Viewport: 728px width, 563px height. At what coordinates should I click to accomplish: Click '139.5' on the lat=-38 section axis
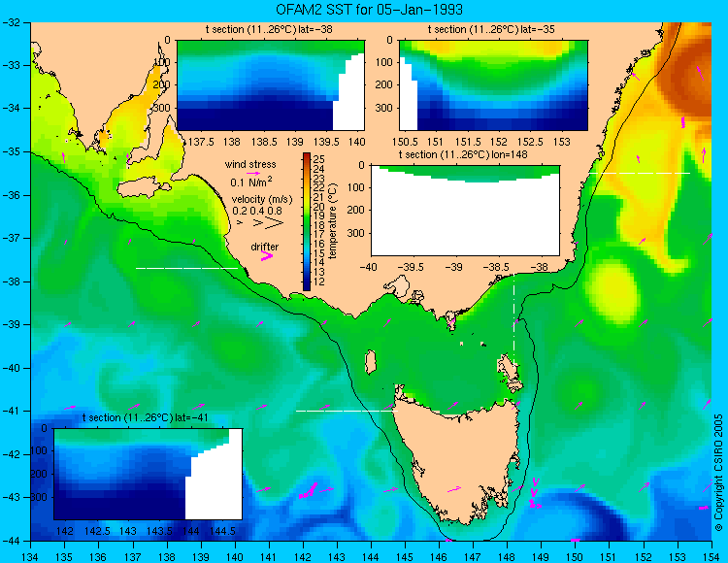326,142
